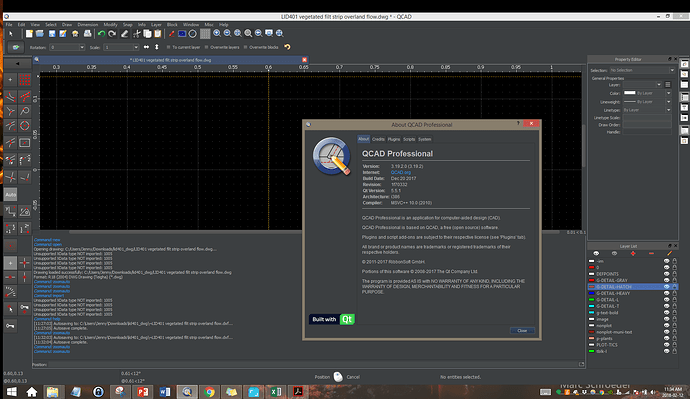
Task: Click the yellow Reset arrow icon
Action: [287, 47]
